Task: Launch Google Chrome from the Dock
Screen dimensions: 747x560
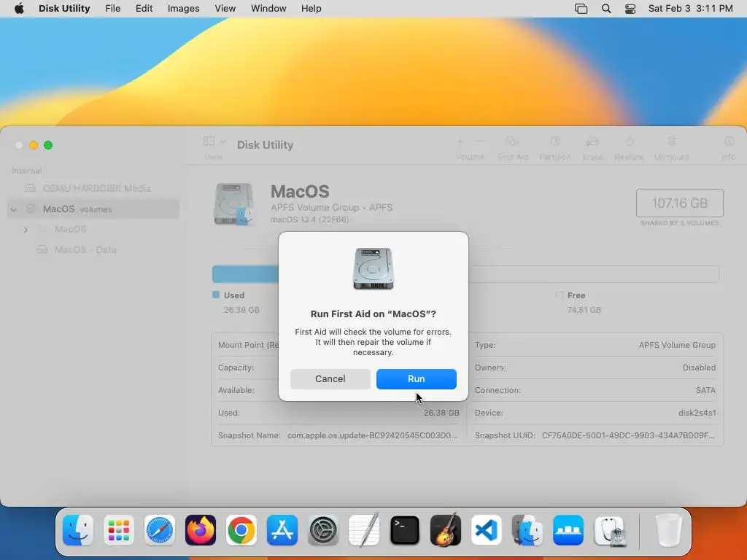Action: (x=241, y=530)
